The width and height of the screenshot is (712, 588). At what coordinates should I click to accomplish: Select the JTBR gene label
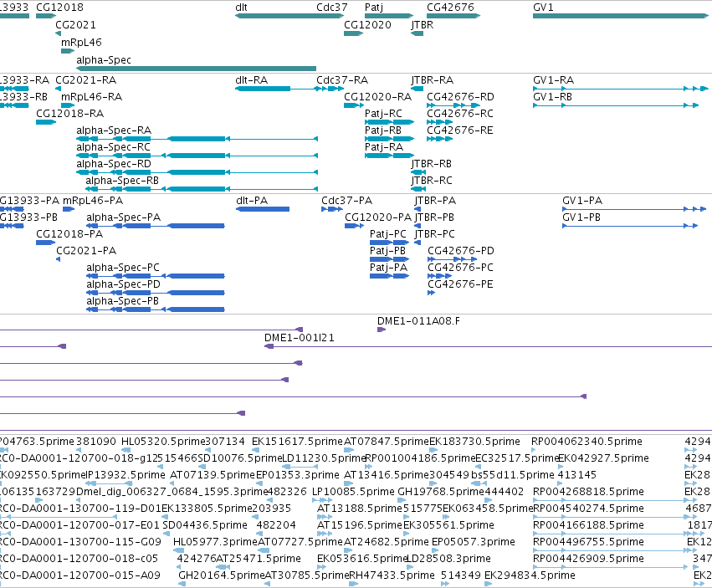423,25
